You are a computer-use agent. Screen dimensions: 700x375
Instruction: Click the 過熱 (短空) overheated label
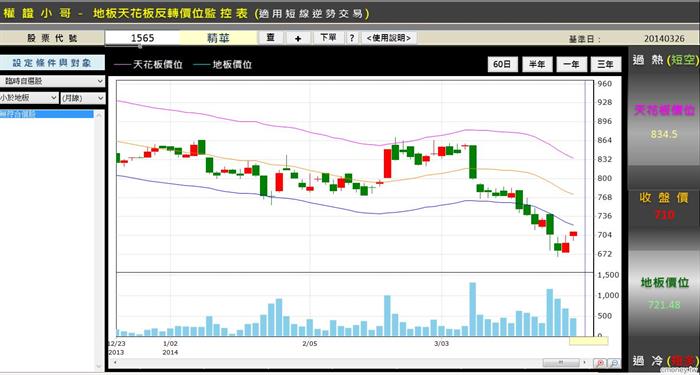665,60
